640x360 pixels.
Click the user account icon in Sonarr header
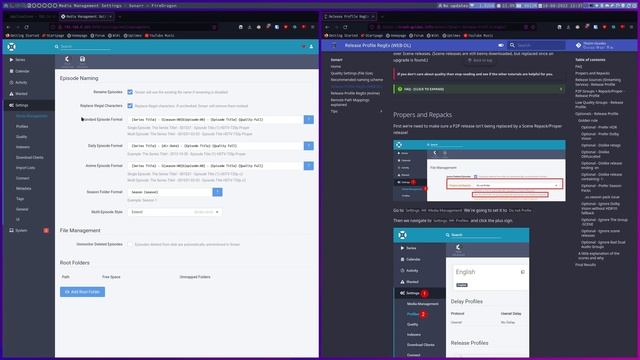click(x=311, y=47)
